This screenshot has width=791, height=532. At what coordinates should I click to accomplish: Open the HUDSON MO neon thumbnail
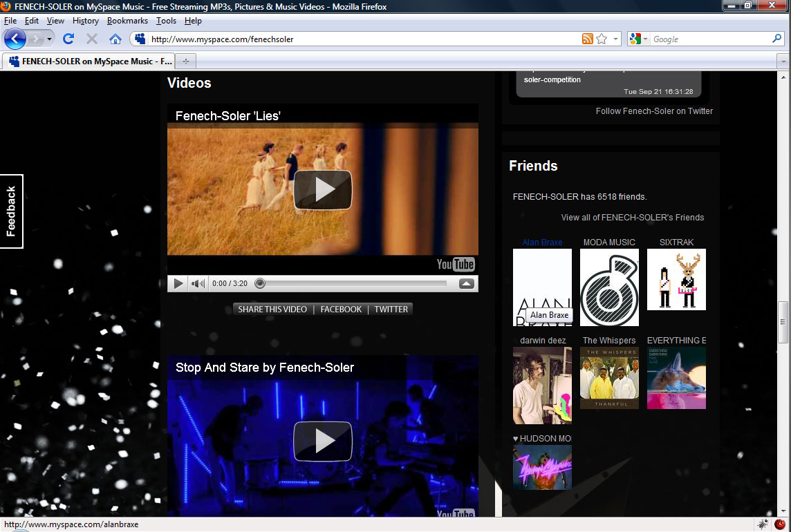pos(542,468)
